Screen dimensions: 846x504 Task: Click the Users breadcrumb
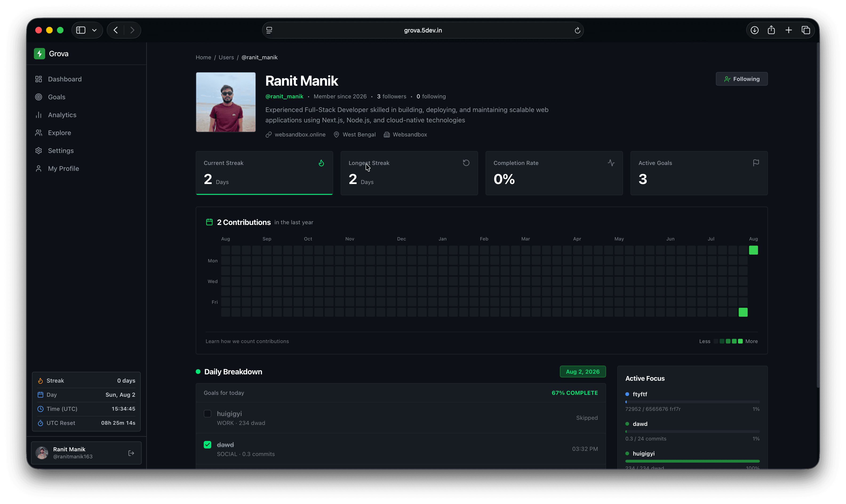coord(226,57)
